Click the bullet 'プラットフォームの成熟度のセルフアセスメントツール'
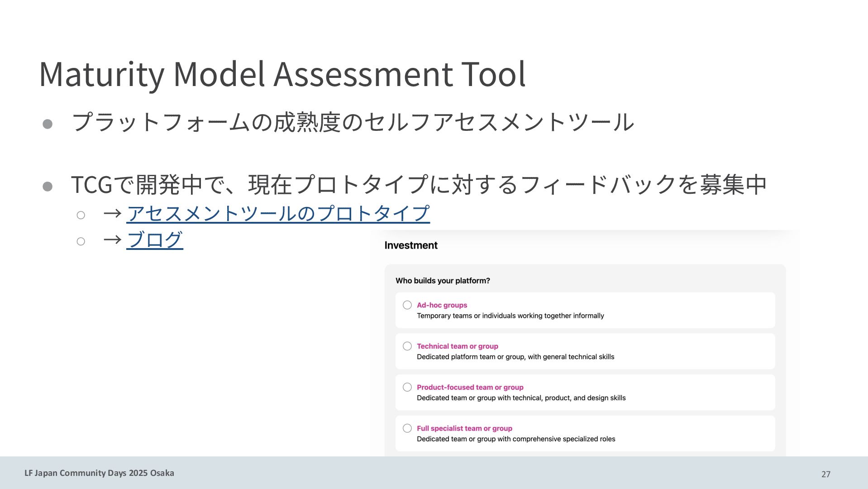This screenshot has width=868, height=489. point(353,122)
